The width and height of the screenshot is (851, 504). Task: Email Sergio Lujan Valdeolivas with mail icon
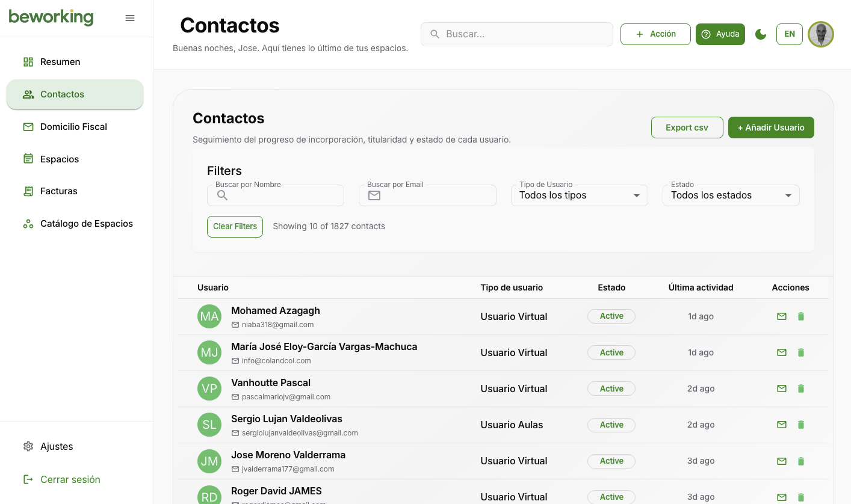pos(782,425)
